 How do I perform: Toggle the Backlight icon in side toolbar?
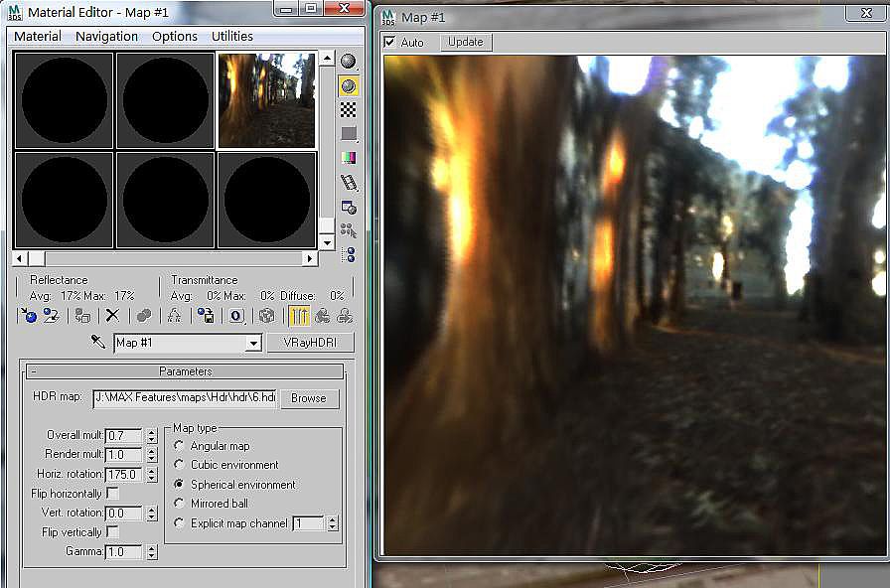coord(349,85)
